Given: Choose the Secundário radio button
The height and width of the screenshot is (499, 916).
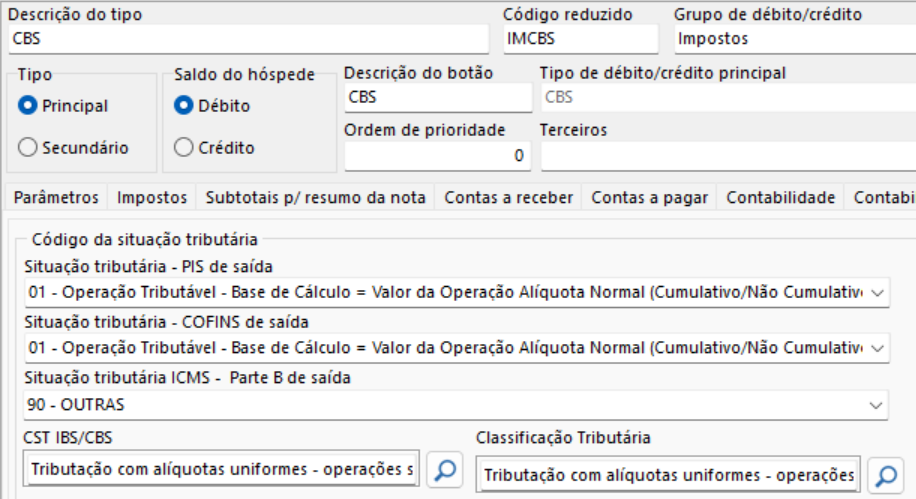Looking at the screenshot, I should 28,147.
